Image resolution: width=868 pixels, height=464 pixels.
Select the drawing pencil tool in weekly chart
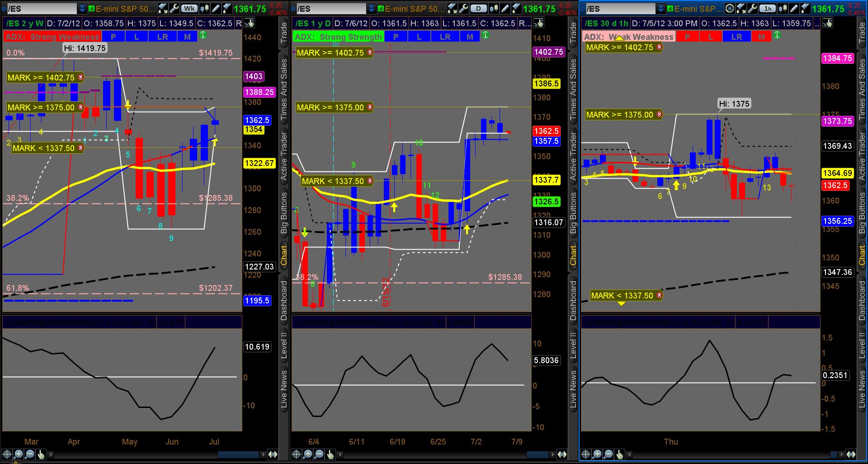click(x=216, y=9)
